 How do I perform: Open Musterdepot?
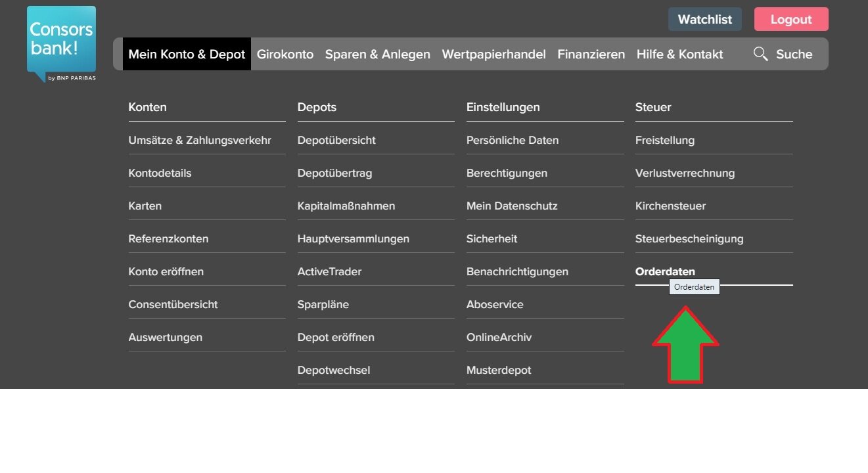(x=499, y=370)
